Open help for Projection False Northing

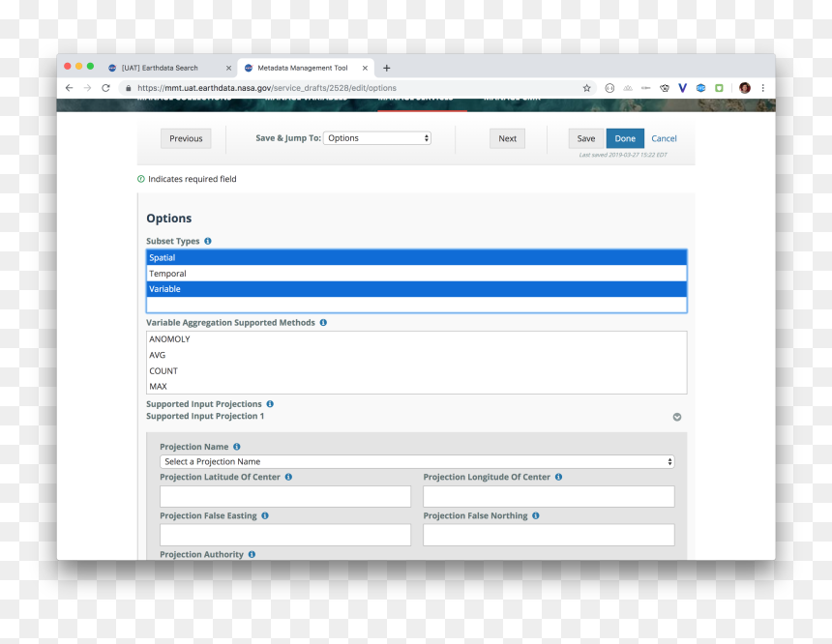[x=536, y=515]
